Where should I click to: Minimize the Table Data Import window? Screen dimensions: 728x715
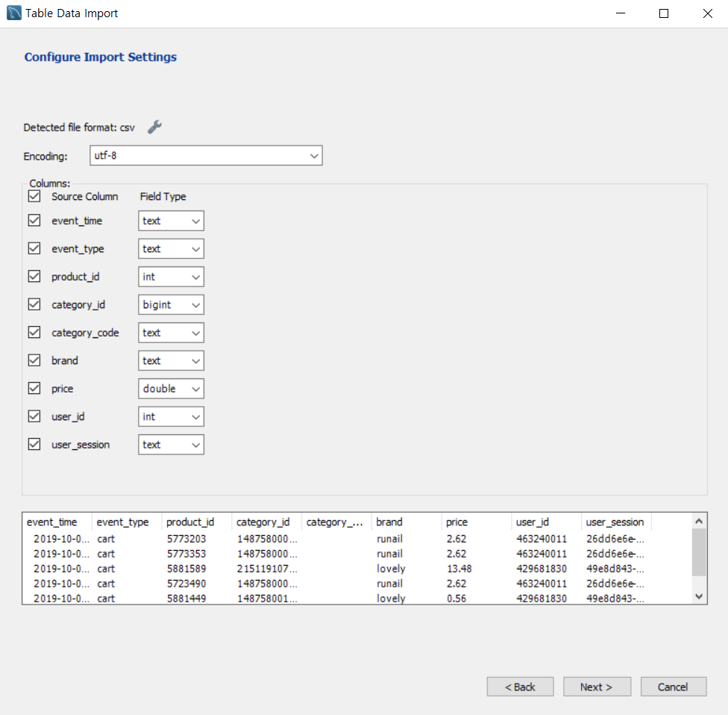(x=621, y=13)
